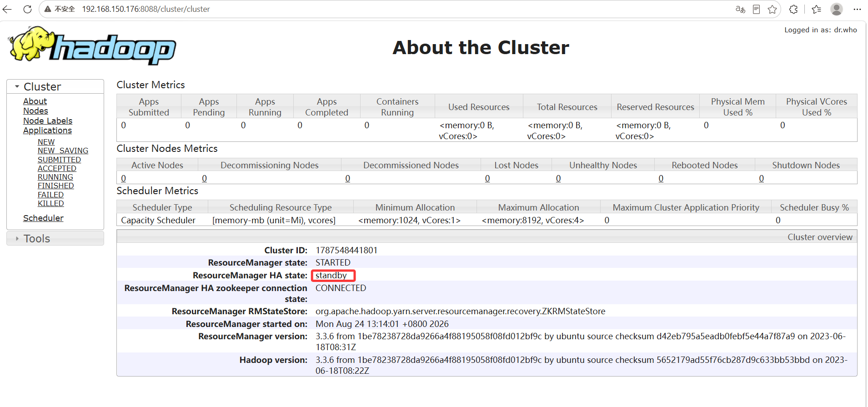
Task: Show FINISHED applications
Action: pyautogui.click(x=55, y=186)
